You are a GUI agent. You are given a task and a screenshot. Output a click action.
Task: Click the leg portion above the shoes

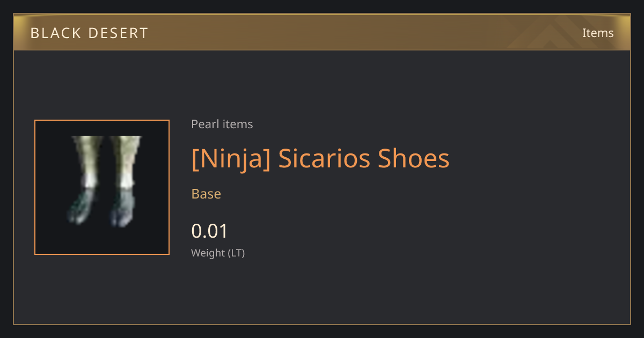(106, 156)
